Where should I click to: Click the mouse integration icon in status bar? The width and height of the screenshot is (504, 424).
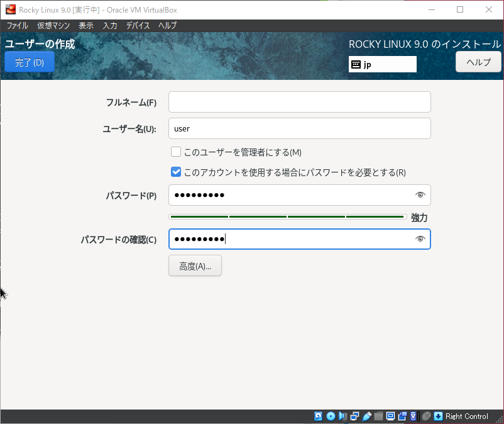coord(426,416)
